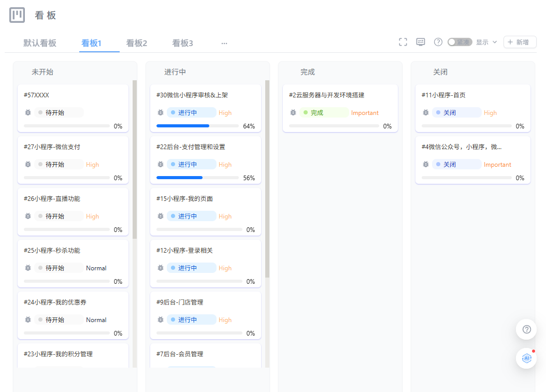The image size is (546, 392).
Task: Click the 新增 add button
Action: point(520,42)
